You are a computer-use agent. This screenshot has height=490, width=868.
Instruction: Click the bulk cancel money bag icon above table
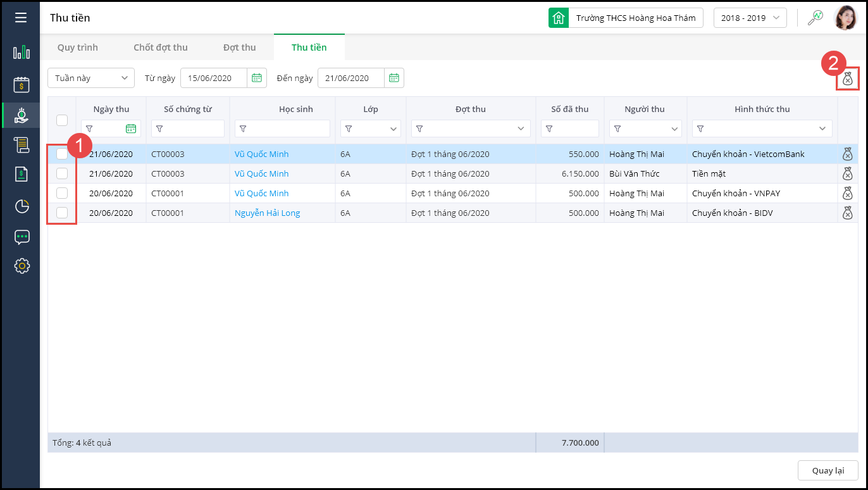pos(847,80)
